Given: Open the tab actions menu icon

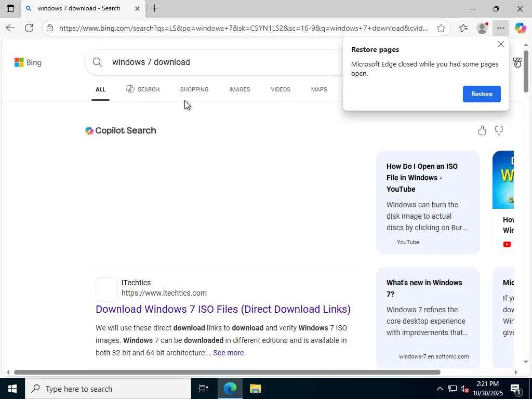Looking at the screenshot, I should point(10,8).
